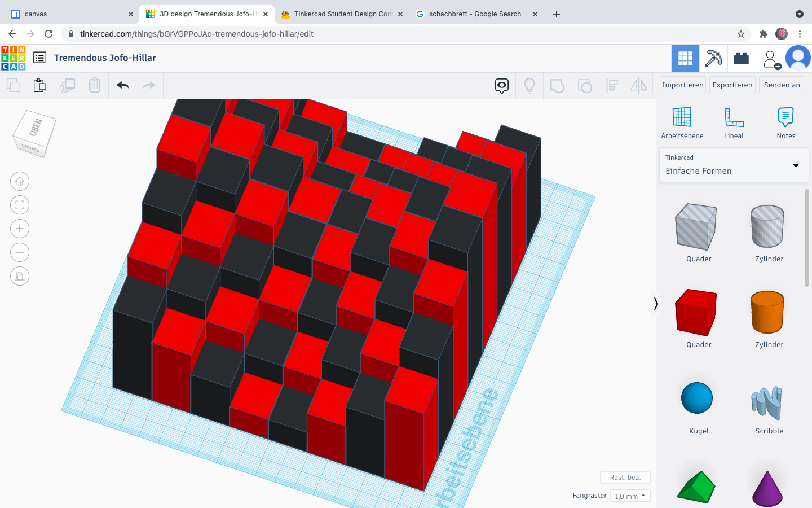
Task: Reload the current page
Action: click(48, 34)
